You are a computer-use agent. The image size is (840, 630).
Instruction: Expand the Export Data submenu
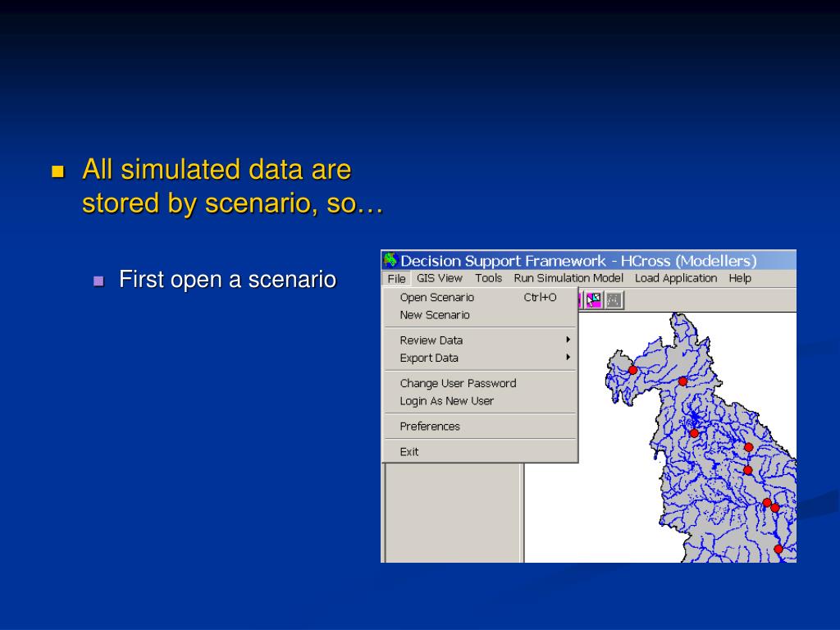[481, 358]
